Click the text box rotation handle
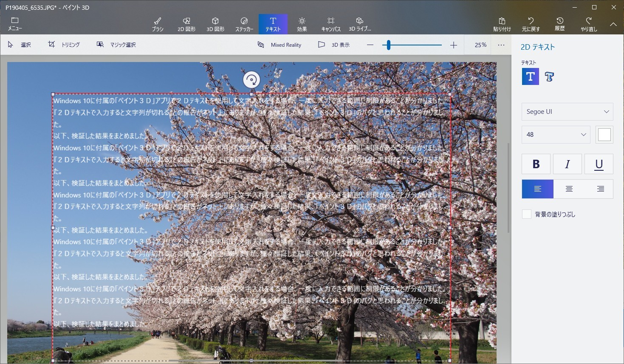Image resolution: width=624 pixels, height=364 pixels. (251, 80)
